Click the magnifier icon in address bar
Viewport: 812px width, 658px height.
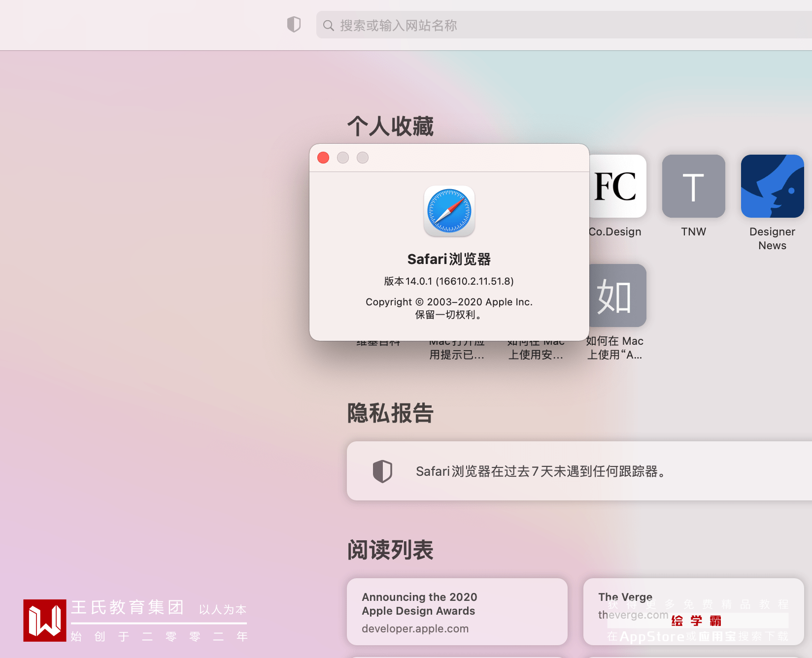tap(329, 26)
